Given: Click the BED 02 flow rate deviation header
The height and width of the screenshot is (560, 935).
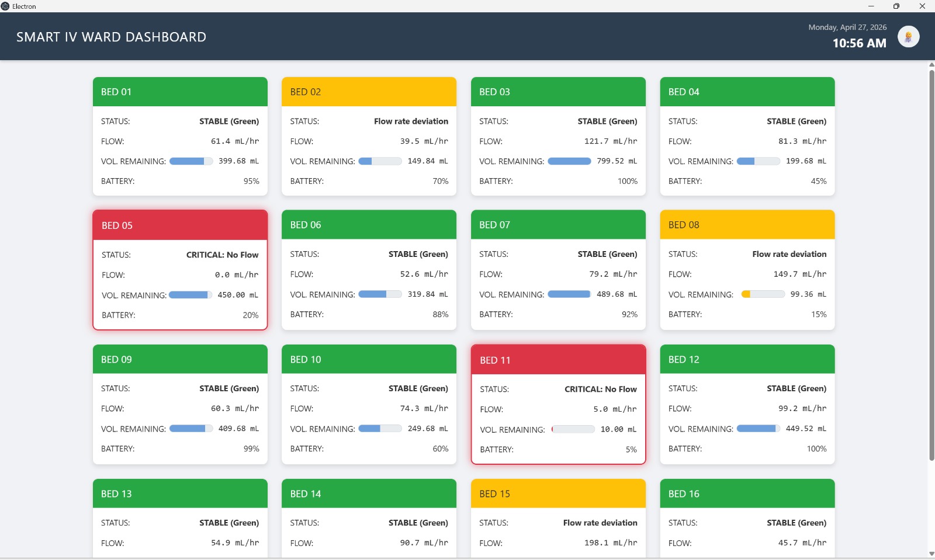Looking at the screenshot, I should (369, 92).
